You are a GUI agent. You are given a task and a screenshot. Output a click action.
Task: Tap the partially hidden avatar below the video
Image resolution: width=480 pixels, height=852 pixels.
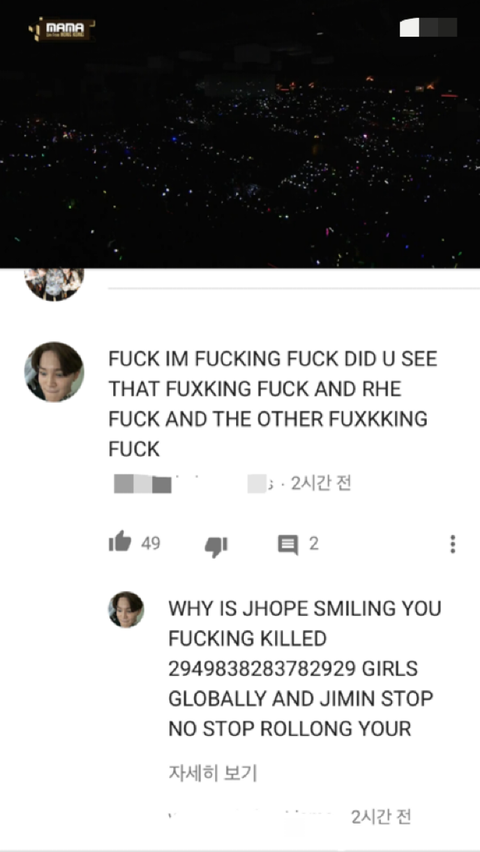[x=54, y=284]
